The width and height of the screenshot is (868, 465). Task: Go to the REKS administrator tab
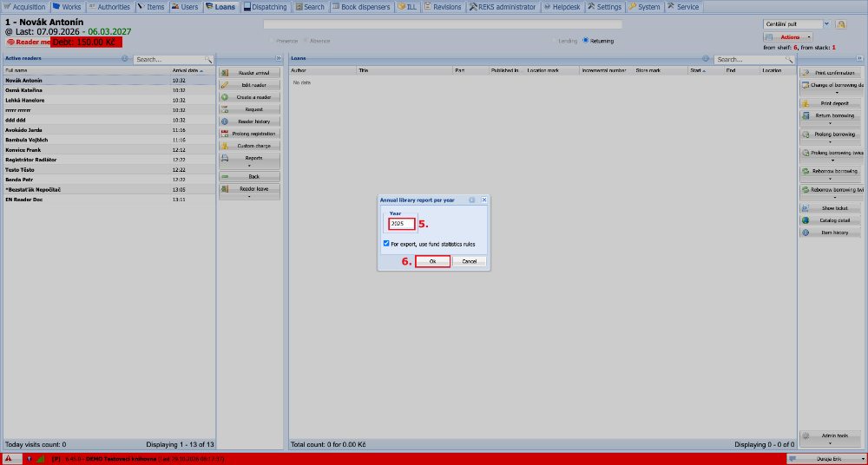pyautogui.click(x=503, y=7)
